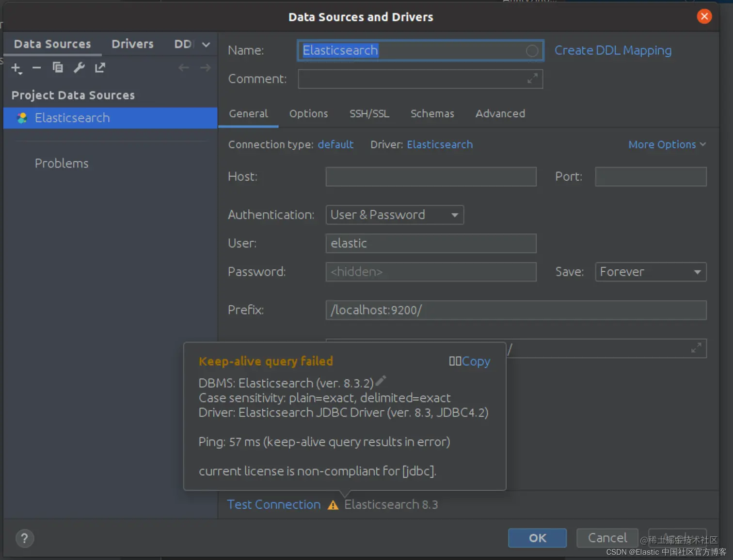Screen dimensions: 733x560
Task: Open Create DDL Mapping link
Action: [613, 50]
